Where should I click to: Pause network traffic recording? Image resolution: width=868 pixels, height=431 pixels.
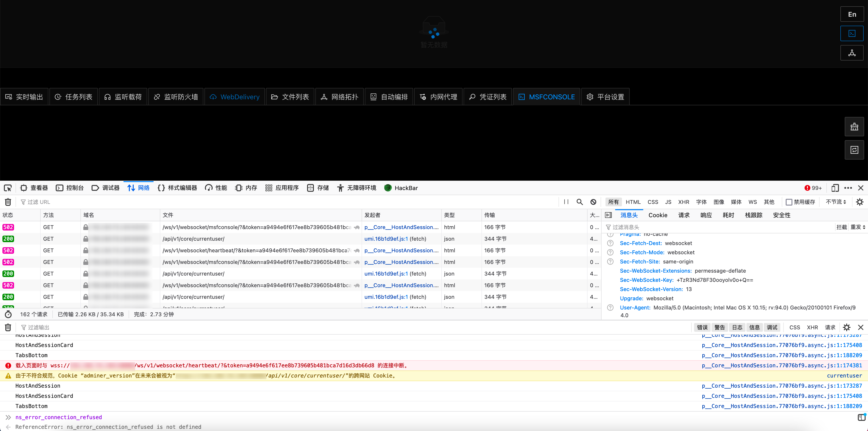click(566, 201)
